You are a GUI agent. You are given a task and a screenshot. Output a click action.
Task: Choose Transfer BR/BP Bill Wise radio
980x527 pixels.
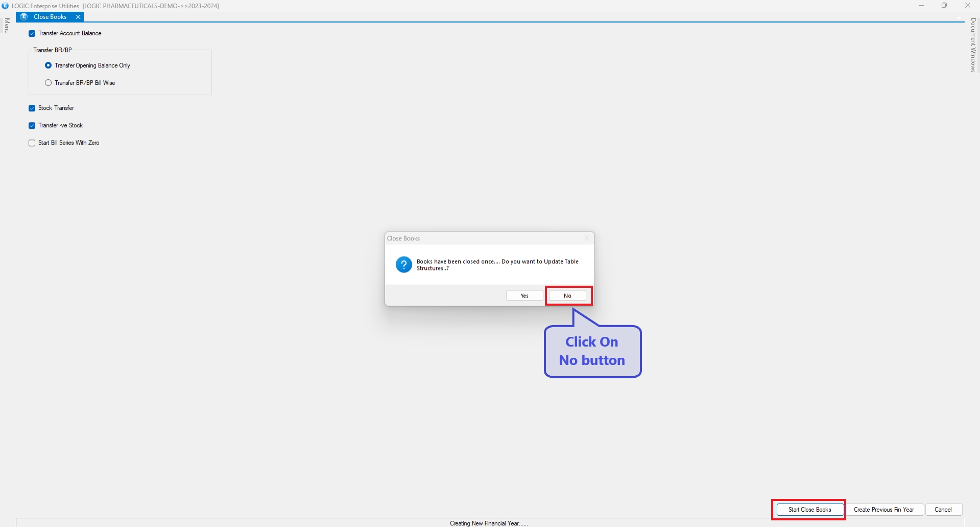coord(49,83)
